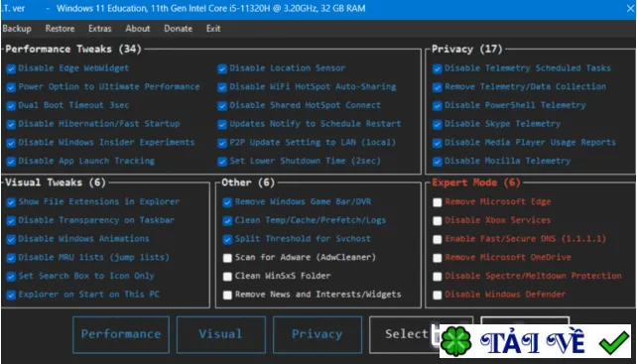Uncheck Disable Mozilla Telemetry
Screen dimensions: 637x364
point(438,162)
